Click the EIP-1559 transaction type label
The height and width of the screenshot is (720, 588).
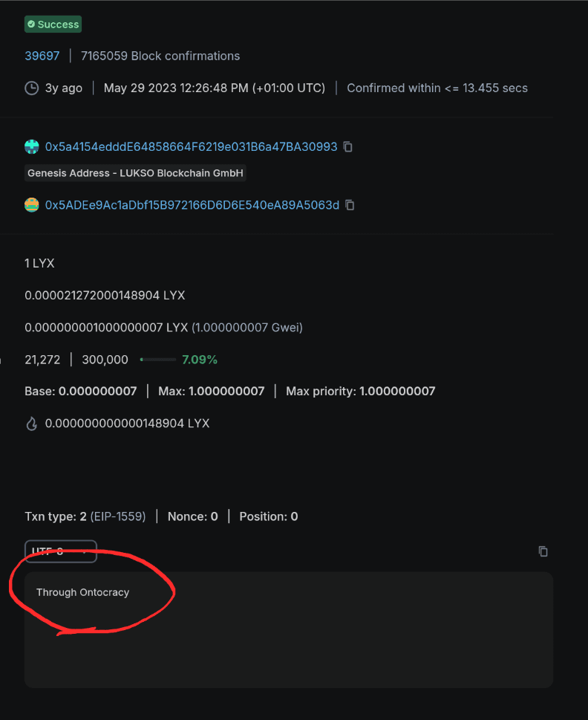pos(123,516)
